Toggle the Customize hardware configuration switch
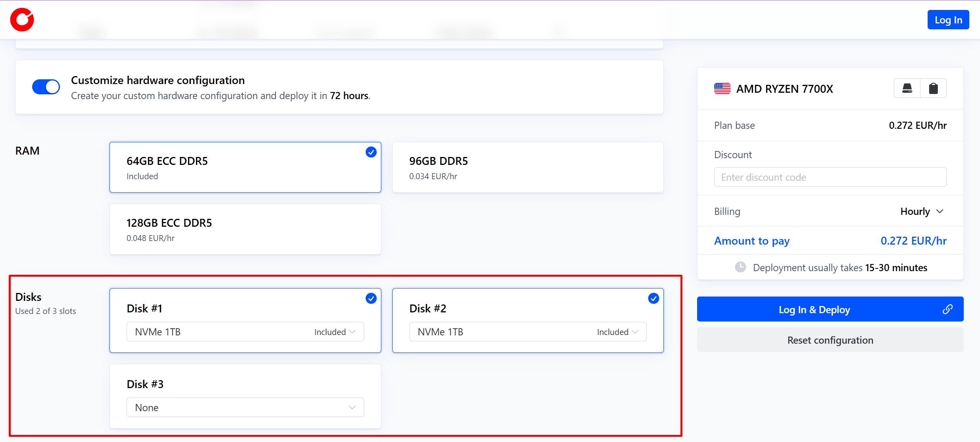The height and width of the screenshot is (442, 980). tap(46, 87)
